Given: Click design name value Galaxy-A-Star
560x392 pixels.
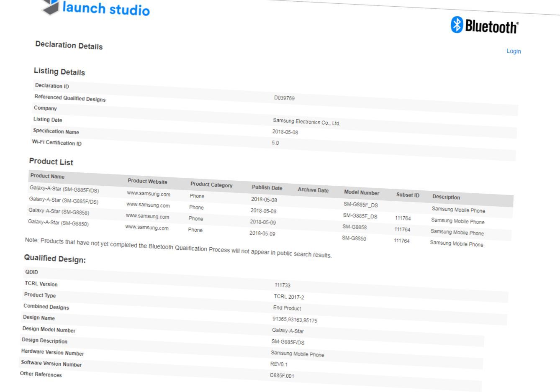Looking at the screenshot, I should click(288, 331).
